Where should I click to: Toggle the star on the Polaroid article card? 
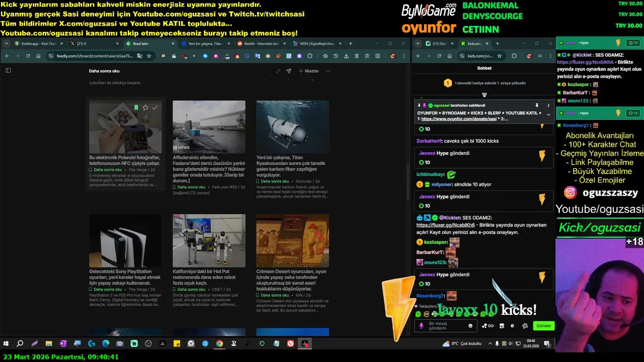[145, 108]
